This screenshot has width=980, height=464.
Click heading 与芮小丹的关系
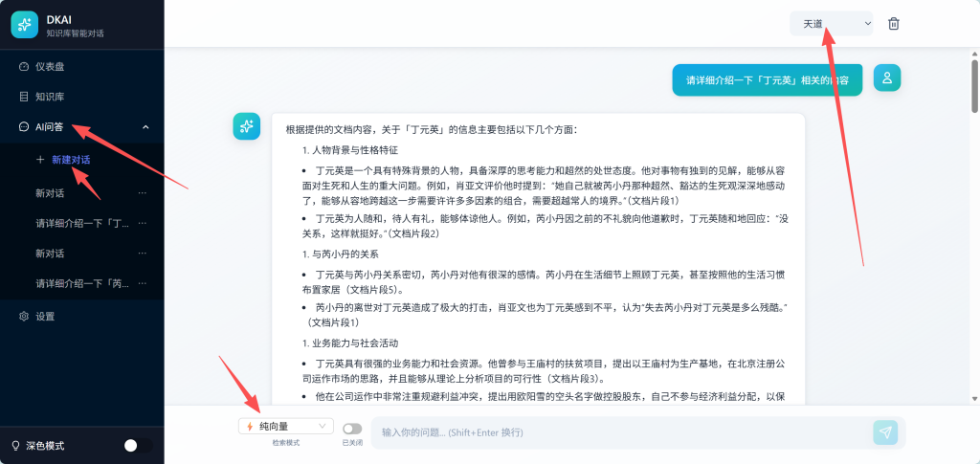pos(345,254)
